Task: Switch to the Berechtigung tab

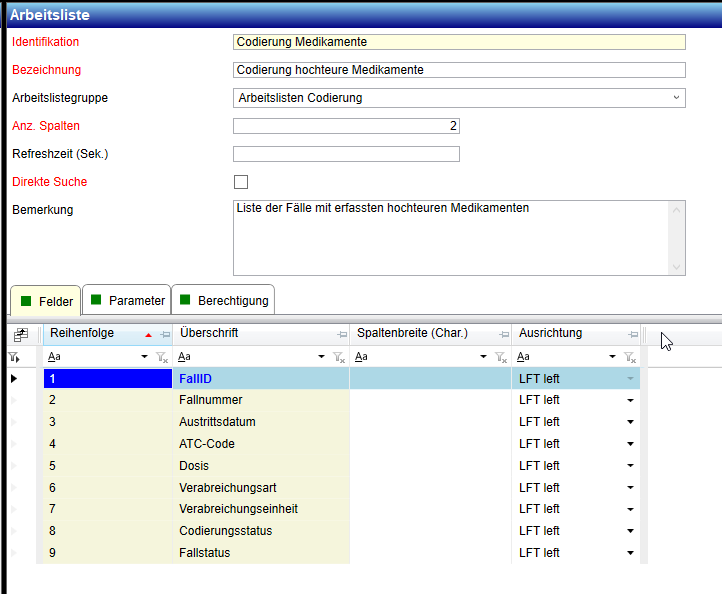Action: [224, 300]
